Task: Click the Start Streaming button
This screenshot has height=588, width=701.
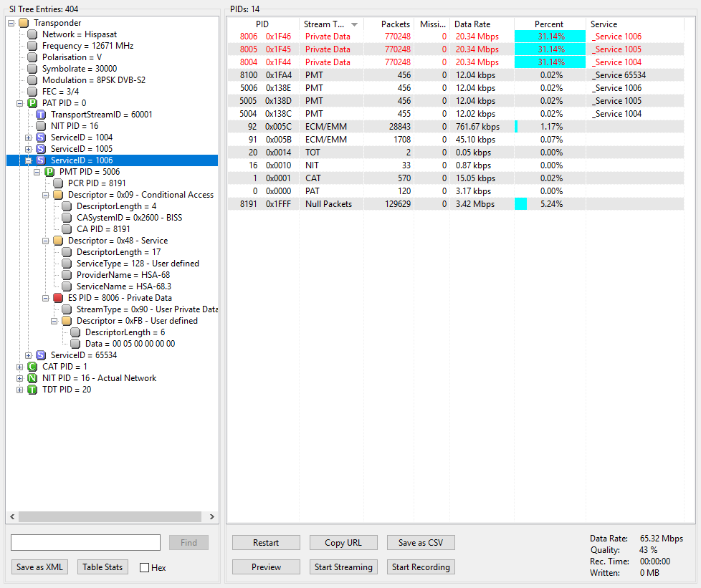Action: 343,567
